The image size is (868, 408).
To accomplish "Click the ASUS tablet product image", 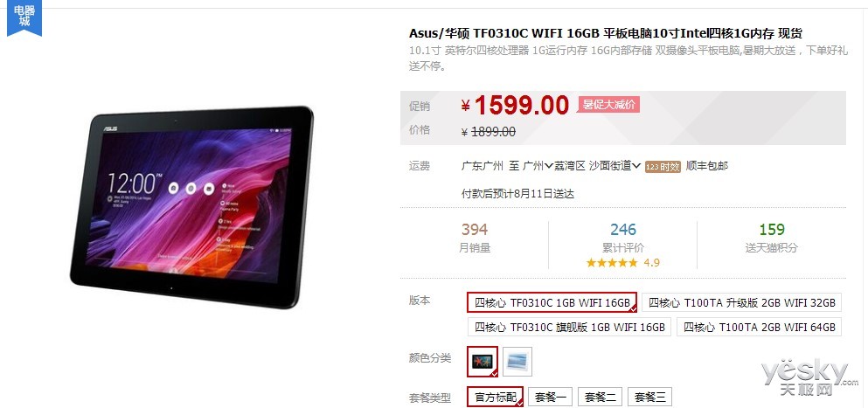I will pyautogui.click(x=191, y=206).
